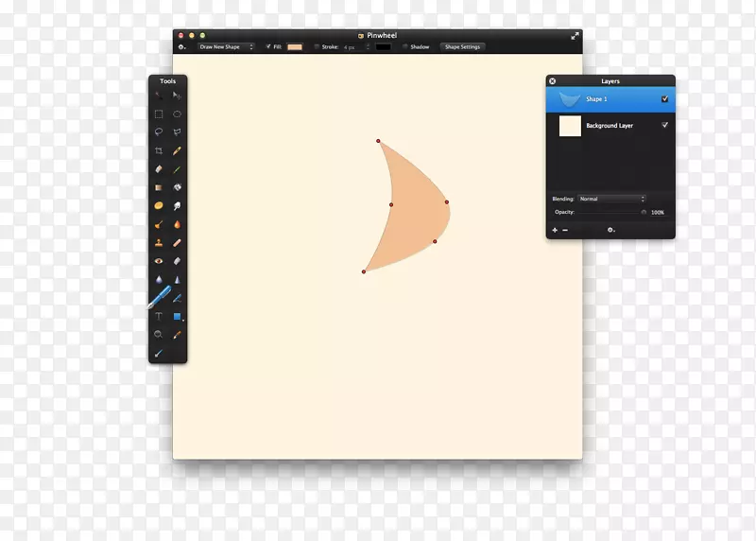Select the Zoom magnifier tool
Viewport: 756px width, 541px height.
point(159,334)
